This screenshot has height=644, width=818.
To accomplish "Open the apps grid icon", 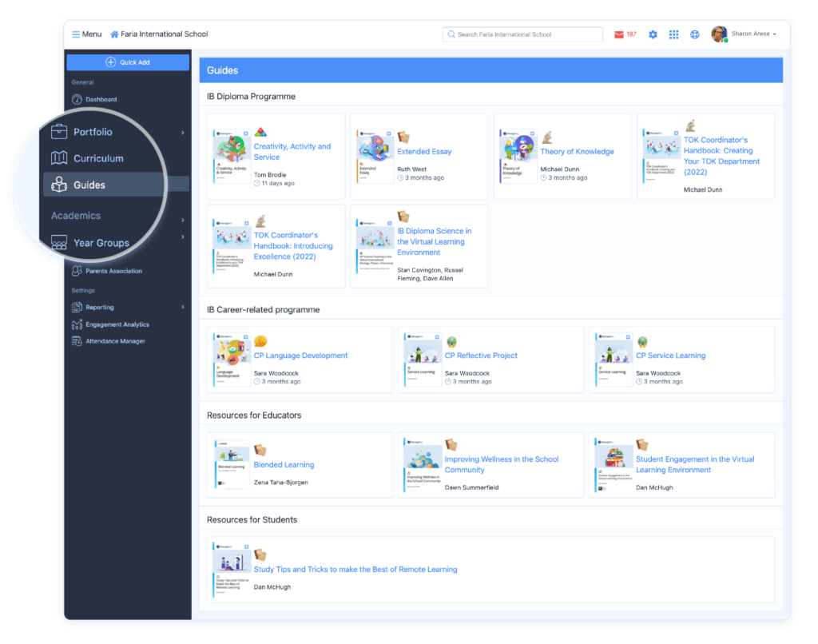I will click(673, 34).
